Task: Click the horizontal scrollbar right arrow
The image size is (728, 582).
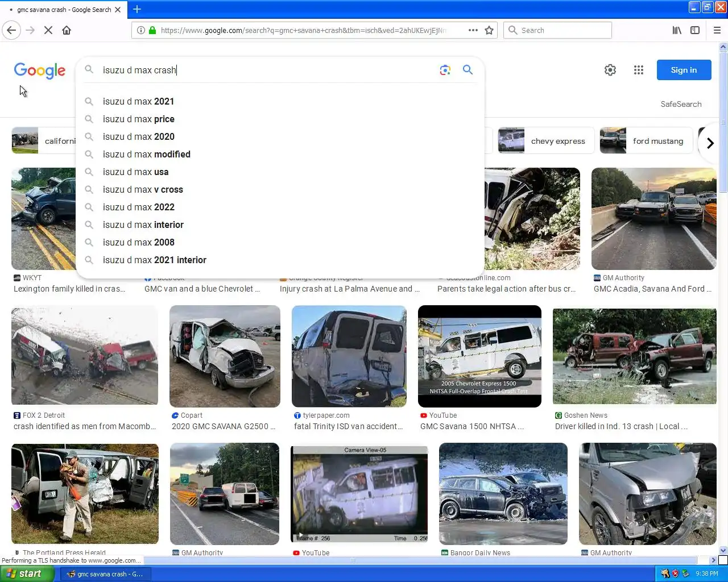Action: pyautogui.click(x=714, y=560)
